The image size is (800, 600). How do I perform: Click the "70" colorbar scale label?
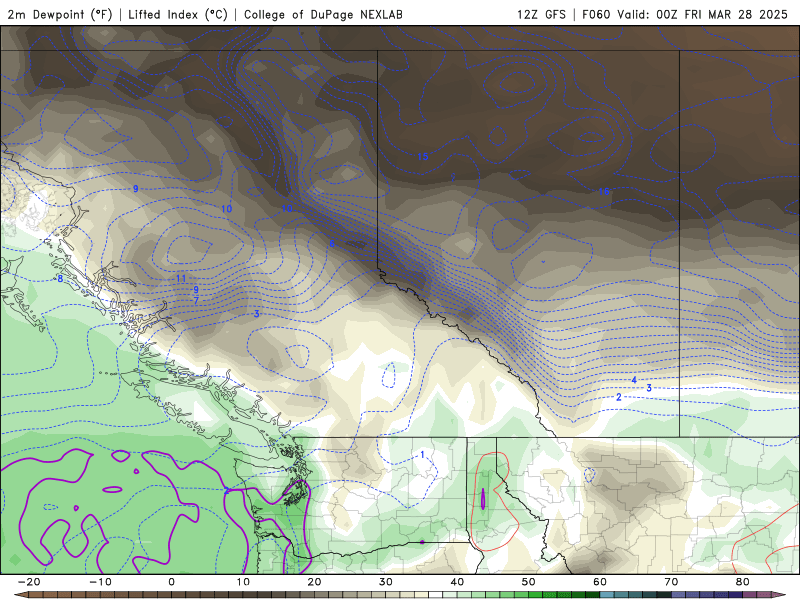671,582
